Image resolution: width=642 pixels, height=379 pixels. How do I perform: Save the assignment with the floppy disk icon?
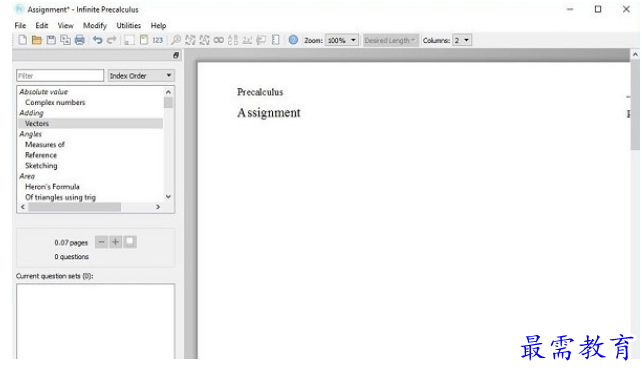click(51, 40)
